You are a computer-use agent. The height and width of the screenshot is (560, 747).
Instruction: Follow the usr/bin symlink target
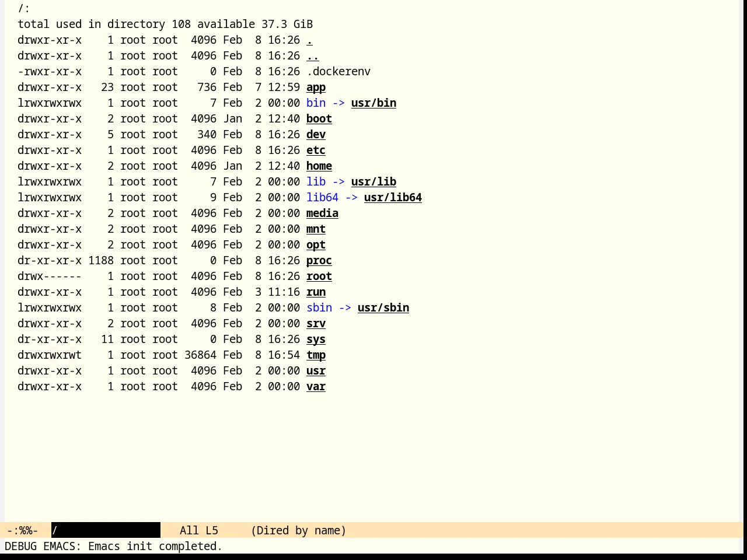[x=373, y=103]
